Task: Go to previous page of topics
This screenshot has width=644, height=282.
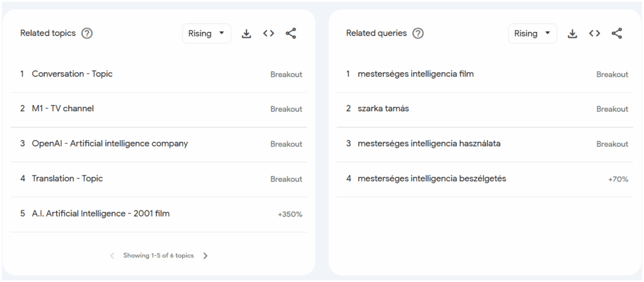Action: (112, 256)
